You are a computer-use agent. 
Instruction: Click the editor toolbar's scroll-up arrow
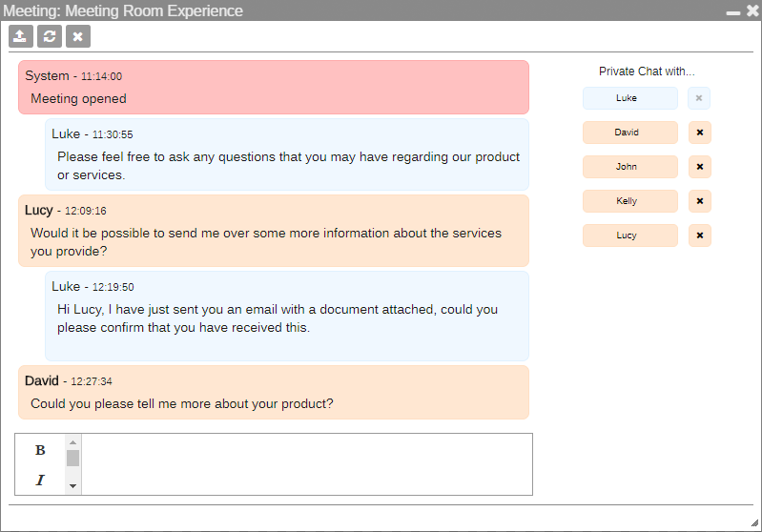(72, 442)
